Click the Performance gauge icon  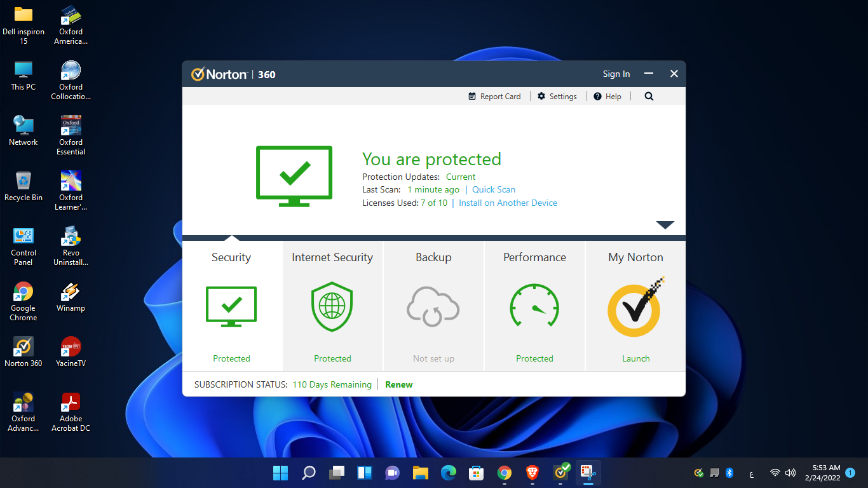pos(534,307)
